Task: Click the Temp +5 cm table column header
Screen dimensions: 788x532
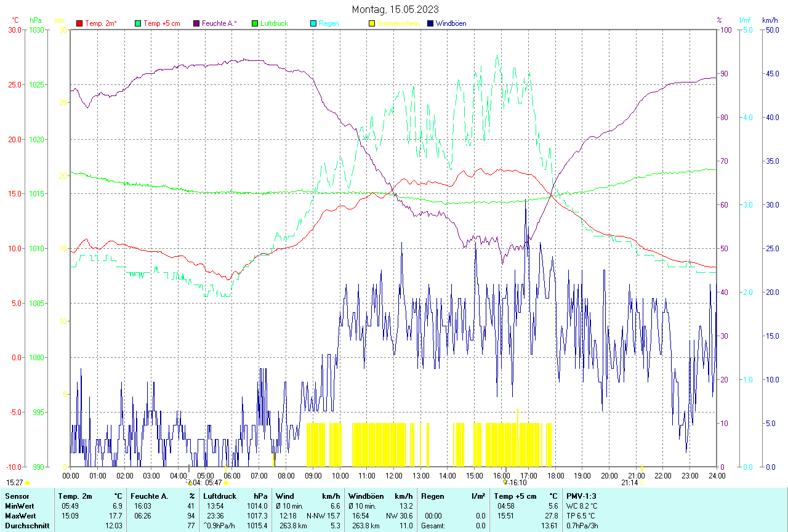Action: (x=515, y=496)
